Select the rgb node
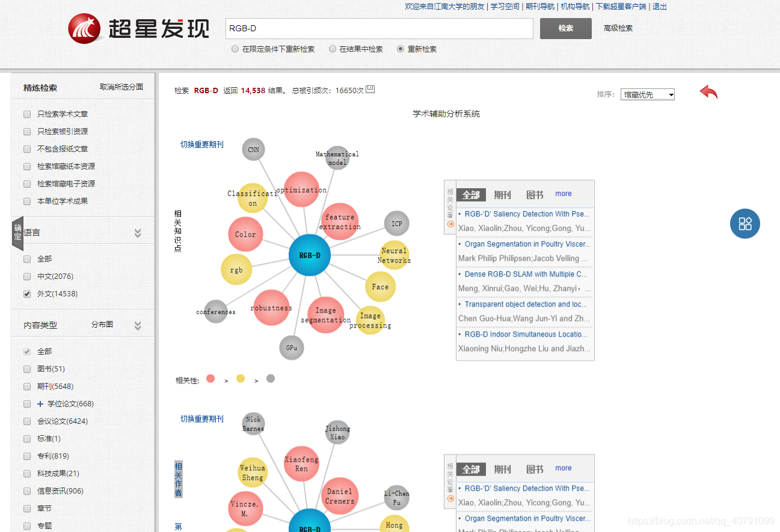 point(236,270)
